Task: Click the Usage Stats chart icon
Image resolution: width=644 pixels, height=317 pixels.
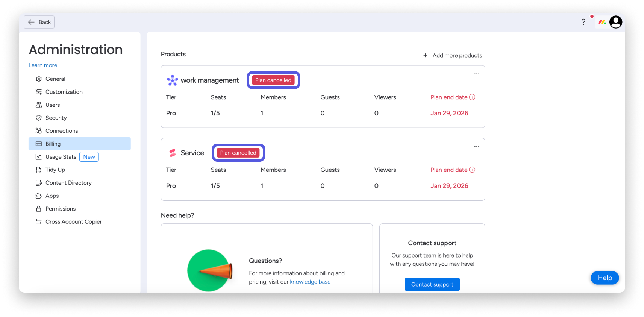Action: [39, 157]
